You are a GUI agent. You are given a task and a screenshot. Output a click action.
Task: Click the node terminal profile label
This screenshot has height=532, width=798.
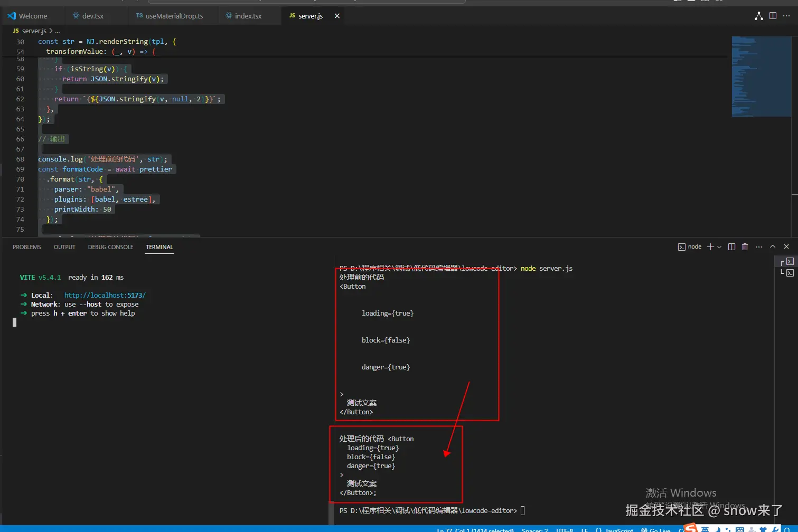click(x=690, y=246)
